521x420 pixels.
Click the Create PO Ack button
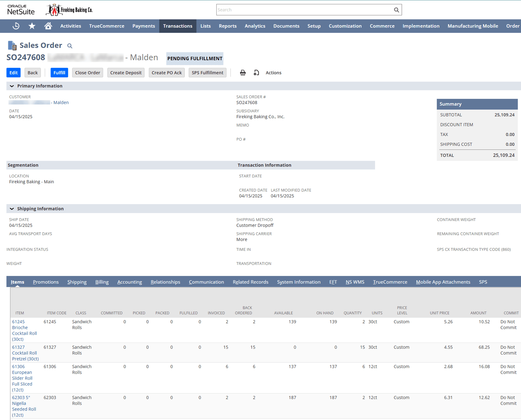[167, 73]
